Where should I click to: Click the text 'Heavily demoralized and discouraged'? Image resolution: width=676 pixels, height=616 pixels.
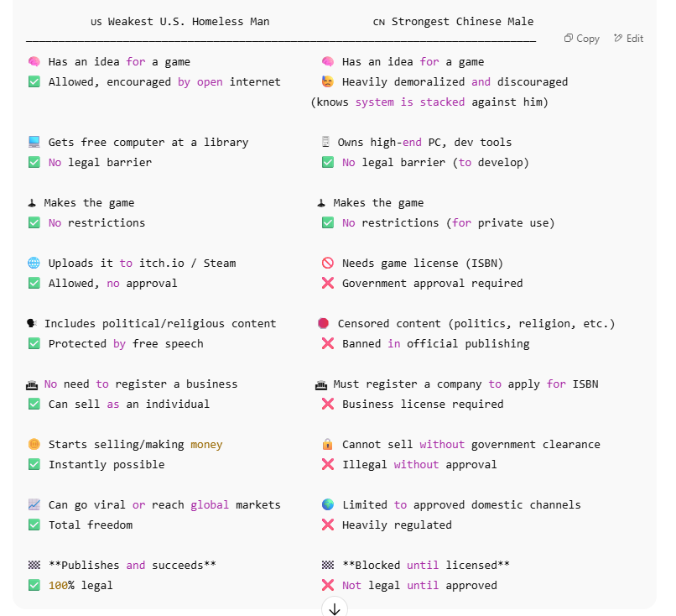[455, 82]
